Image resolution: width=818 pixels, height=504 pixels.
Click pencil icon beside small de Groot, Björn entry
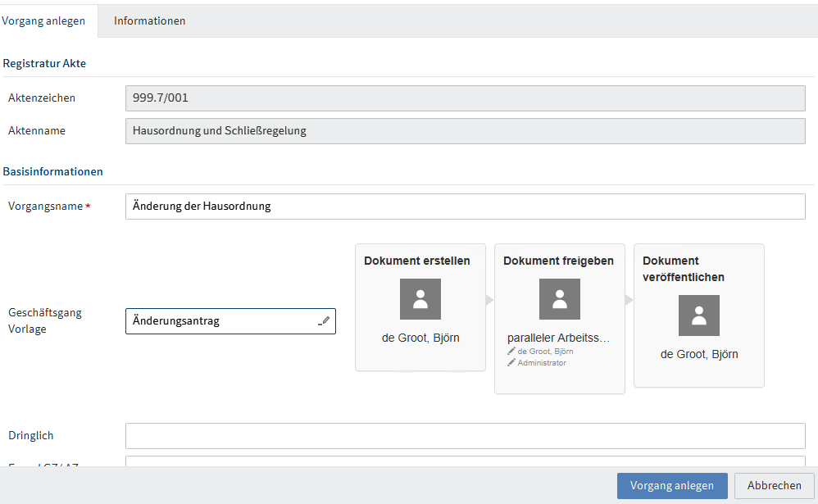pyautogui.click(x=511, y=351)
